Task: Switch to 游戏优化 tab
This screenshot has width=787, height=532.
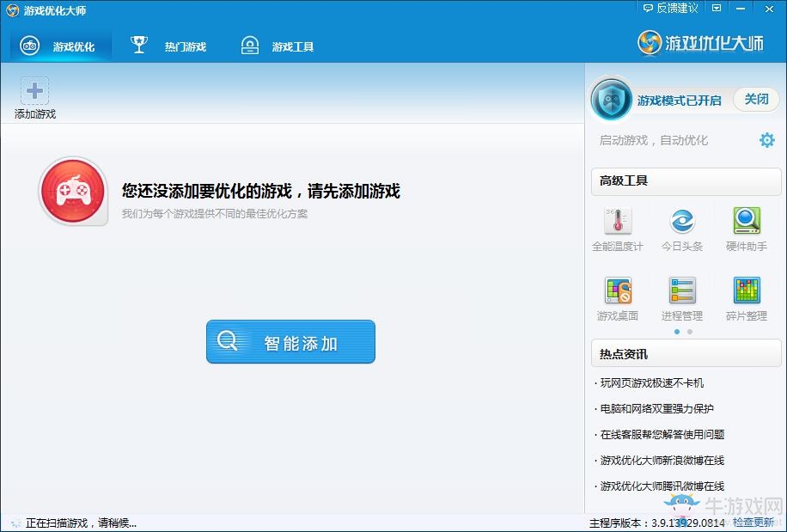Action: point(60,46)
